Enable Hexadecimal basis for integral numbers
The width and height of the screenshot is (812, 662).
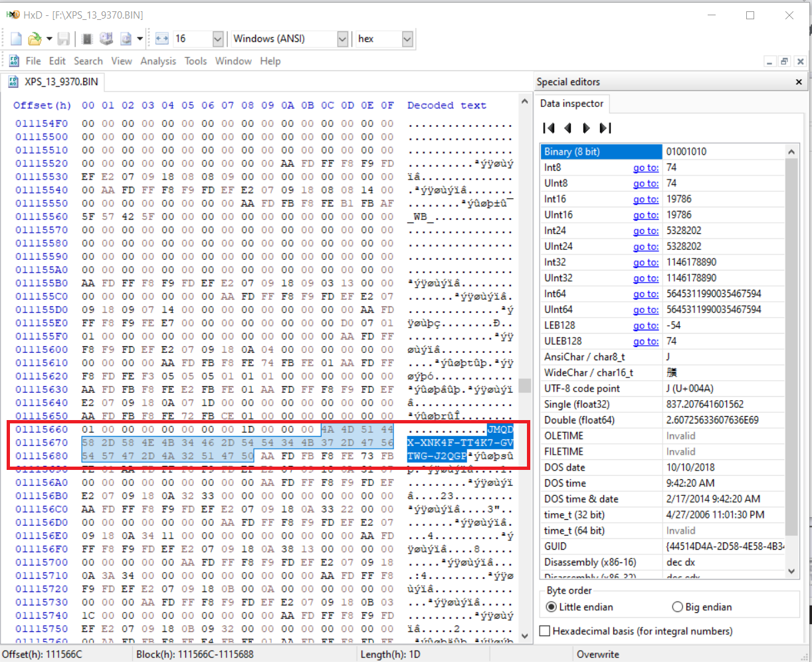tap(546, 631)
